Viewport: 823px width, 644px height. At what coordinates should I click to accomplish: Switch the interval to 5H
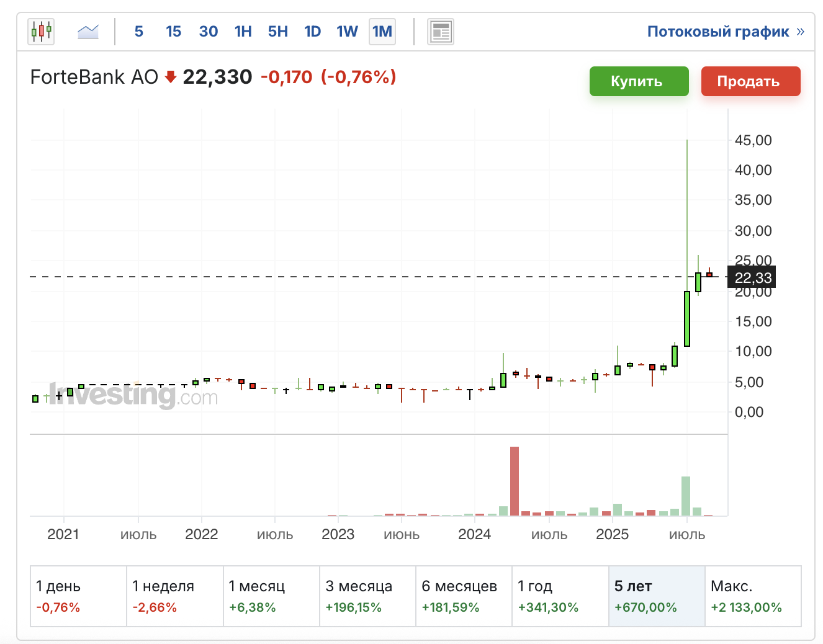click(278, 32)
